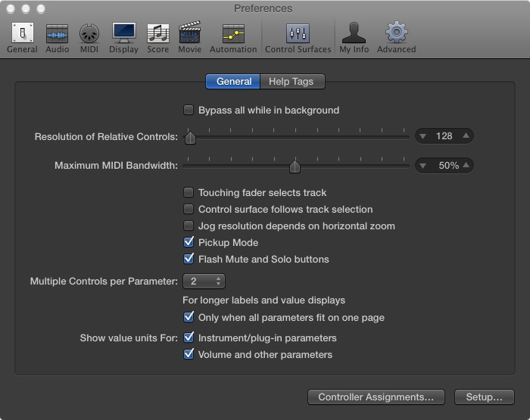Enable Bypass all while in background

189,110
